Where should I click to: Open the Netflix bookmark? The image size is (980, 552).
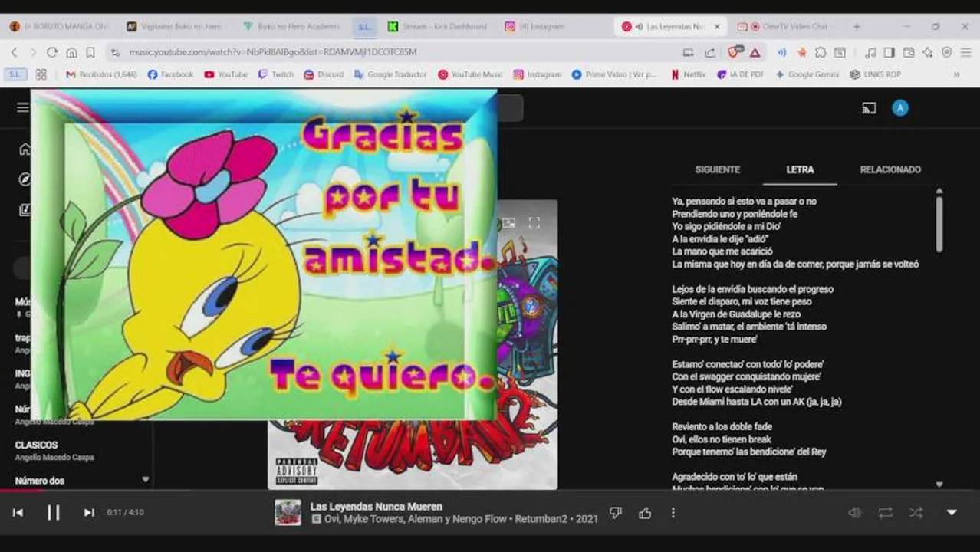[x=689, y=74]
